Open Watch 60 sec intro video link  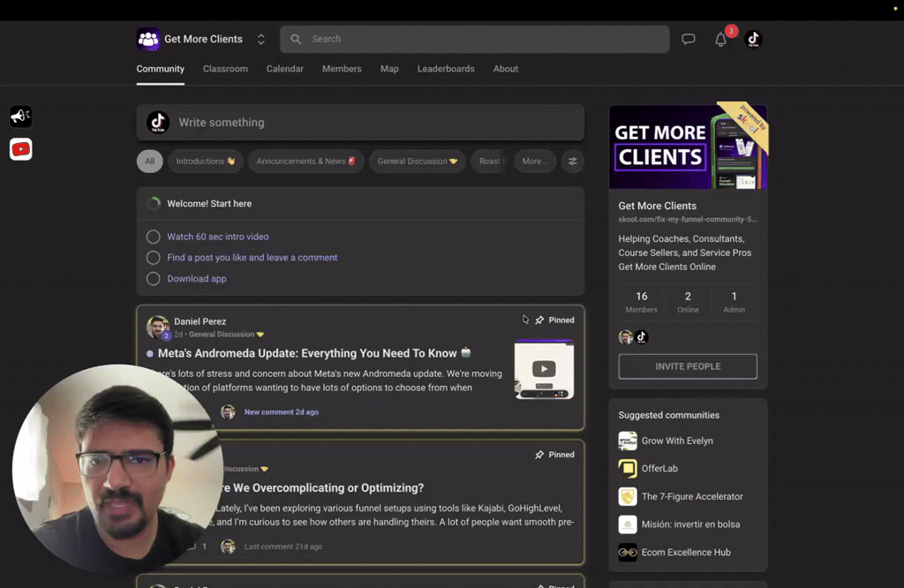pos(218,237)
